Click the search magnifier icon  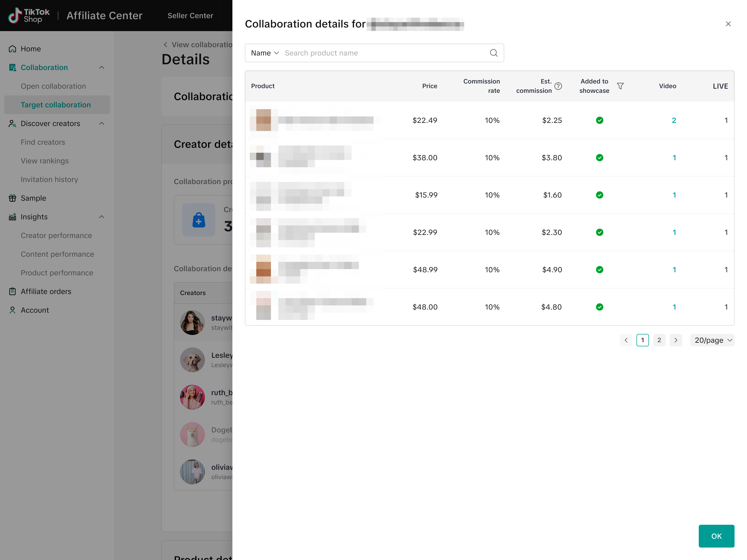[493, 53]
